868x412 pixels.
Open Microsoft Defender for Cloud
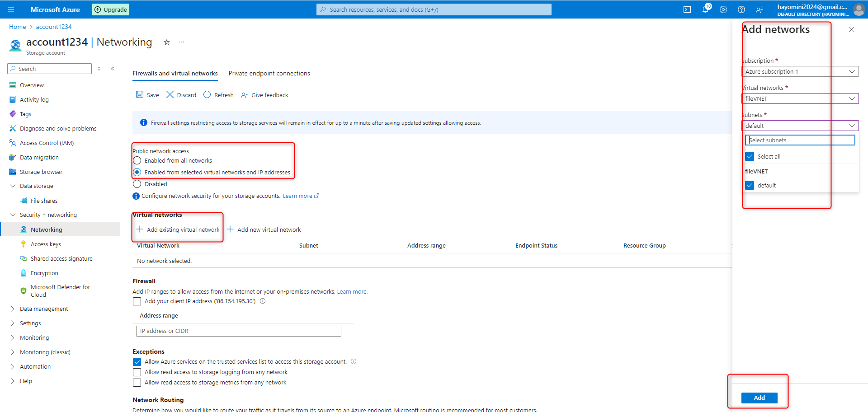pos(60,291)
